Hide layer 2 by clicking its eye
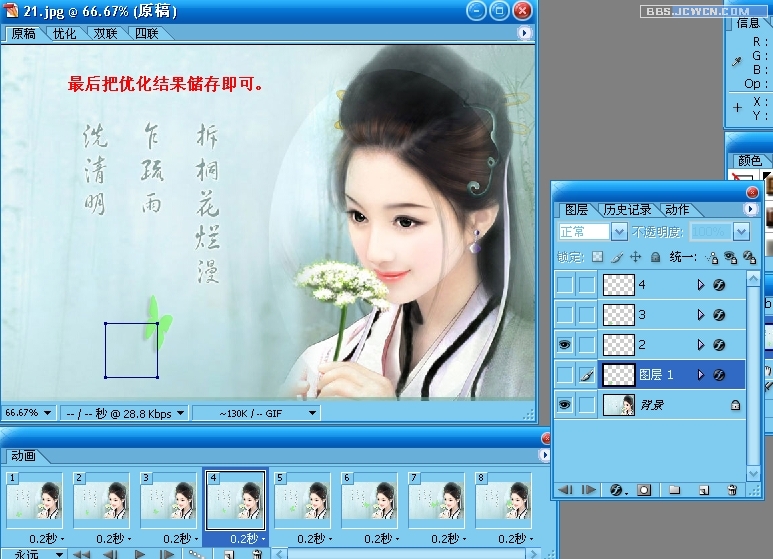Viewport: 773px width, 559px height. point(565,345)
